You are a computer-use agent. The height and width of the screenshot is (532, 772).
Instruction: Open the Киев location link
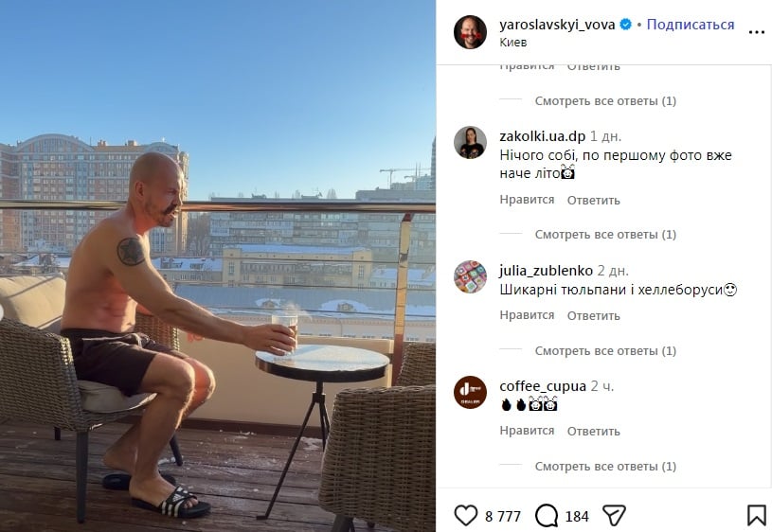click(x=513, y=43)
